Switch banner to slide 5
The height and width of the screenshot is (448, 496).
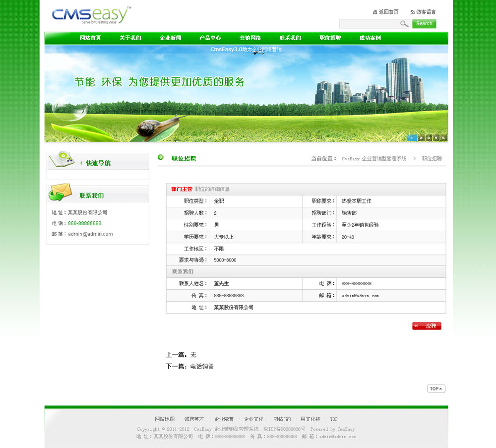[x=443, y=138]
